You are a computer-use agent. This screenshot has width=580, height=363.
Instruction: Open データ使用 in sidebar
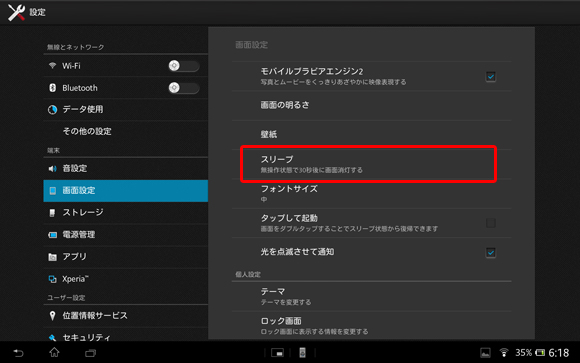click(x=125, y=110)
